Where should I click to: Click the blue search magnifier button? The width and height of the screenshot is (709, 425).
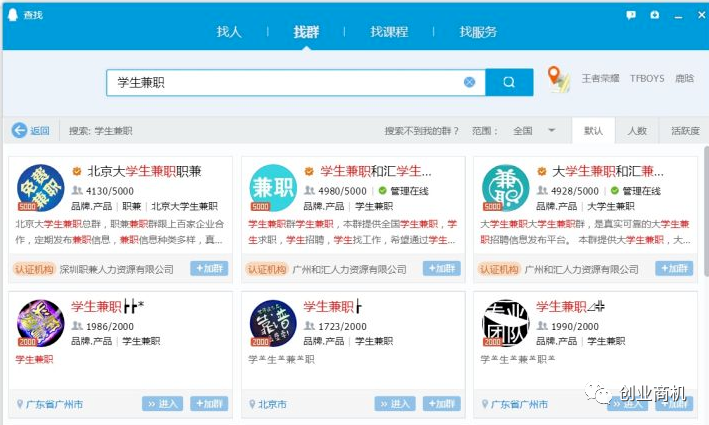click(x=509, y=82)
